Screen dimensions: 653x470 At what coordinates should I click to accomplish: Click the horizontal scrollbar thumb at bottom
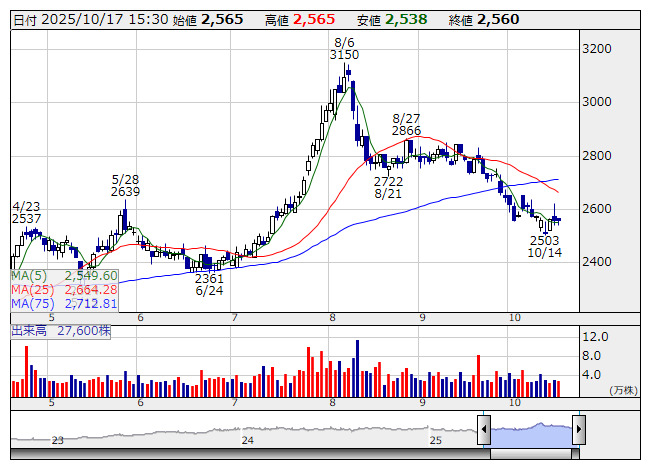pyautogui.click(x=531, y=454)
